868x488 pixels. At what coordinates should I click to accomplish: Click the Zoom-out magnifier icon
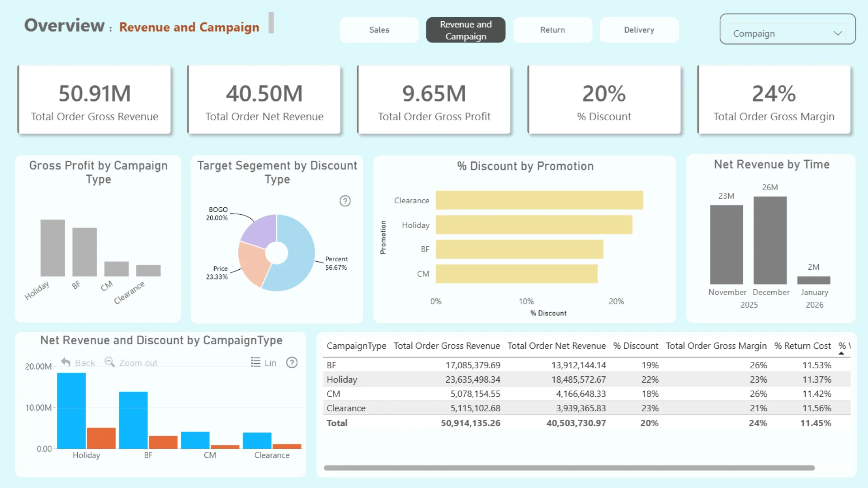[109, 362]
